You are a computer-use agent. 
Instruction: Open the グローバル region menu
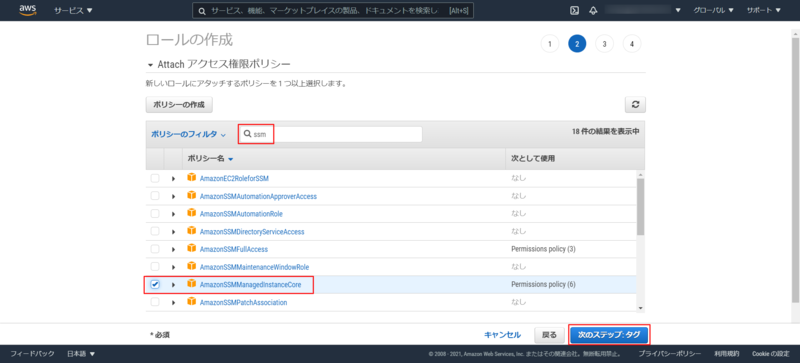point(713,11)
